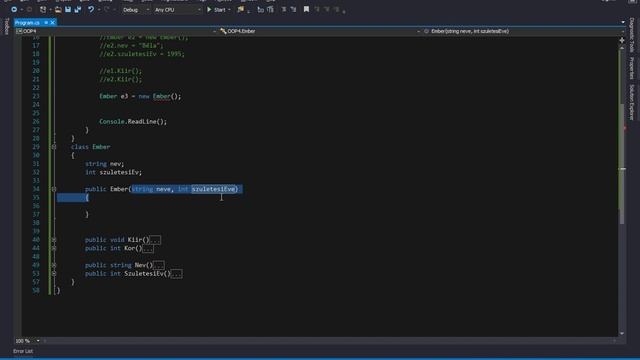The width and height of the screenshot is (640, 360).
Task: Click the Find in Files toolbar icon
Action: tap(241, 9)
